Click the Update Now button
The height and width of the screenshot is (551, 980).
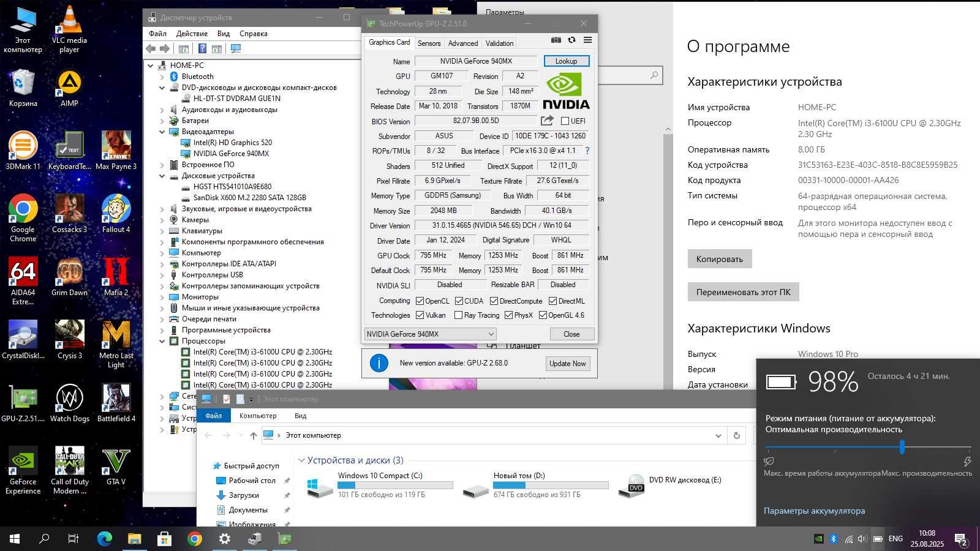tap(567, 363)
